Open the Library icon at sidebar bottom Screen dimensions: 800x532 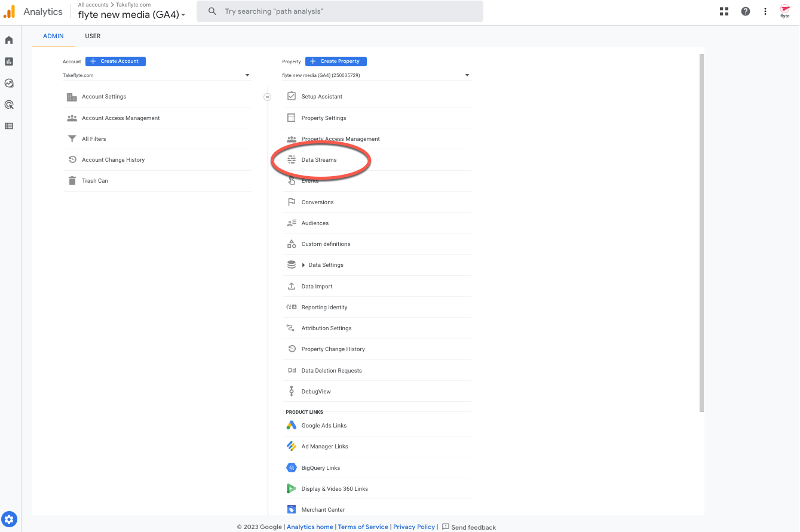[8, 126]
